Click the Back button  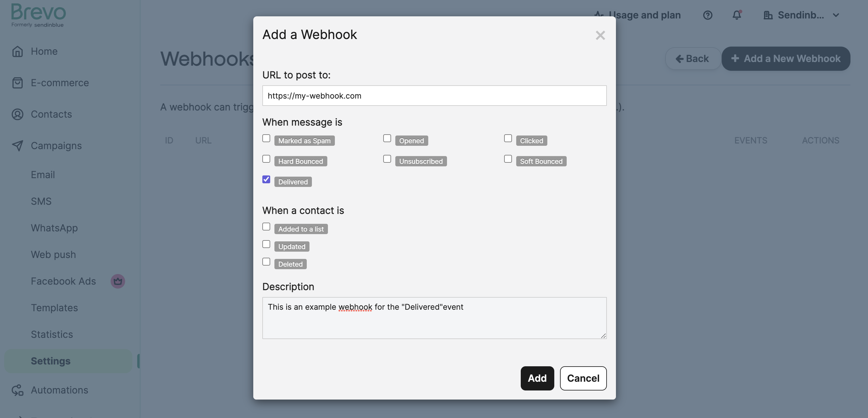click(x=693, y=58)
